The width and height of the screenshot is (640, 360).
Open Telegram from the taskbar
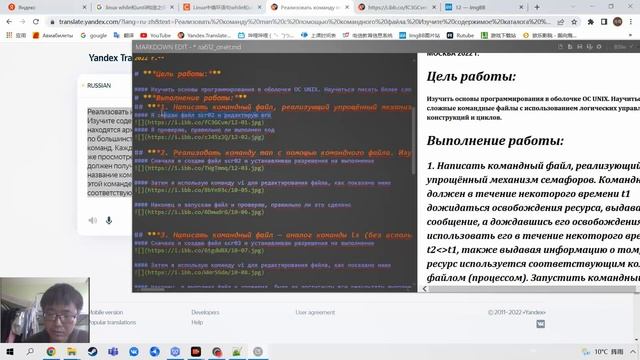coord(154,351)
